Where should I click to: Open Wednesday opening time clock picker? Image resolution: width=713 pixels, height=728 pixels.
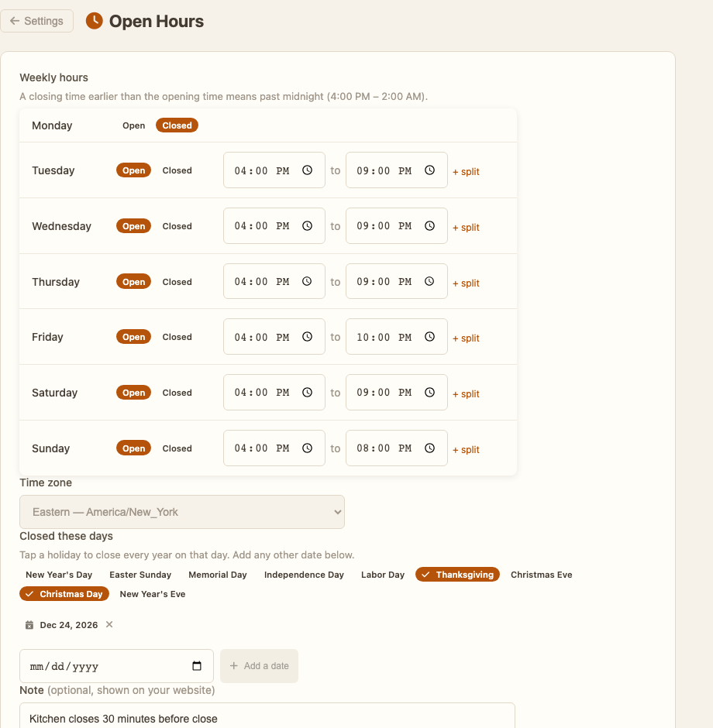click(x=307, y=225)
